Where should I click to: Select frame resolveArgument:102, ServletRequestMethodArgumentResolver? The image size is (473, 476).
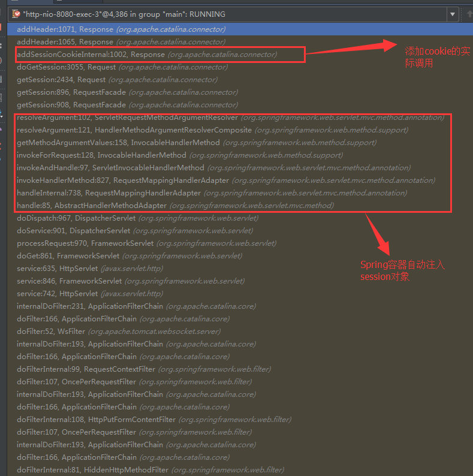click(240, 118)
